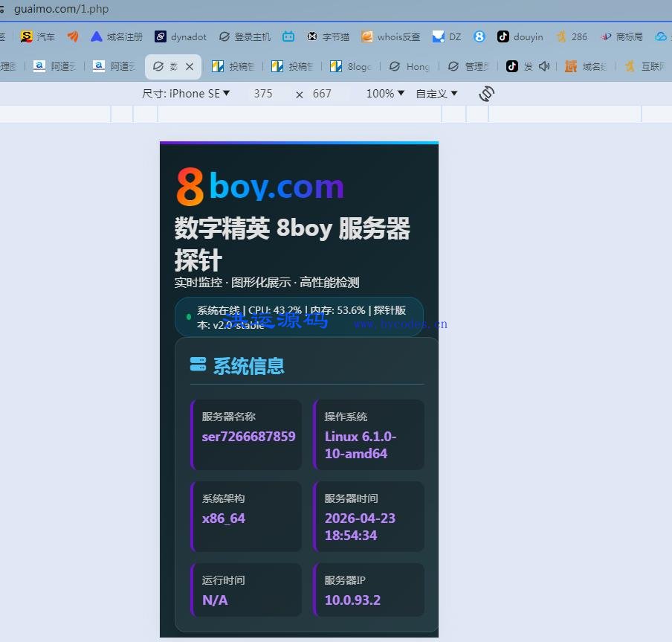672x642 pixels.
Task: Click the 操作系统 Linux 6.1.0-10-amd64 card
Action: tap(369, 434)
